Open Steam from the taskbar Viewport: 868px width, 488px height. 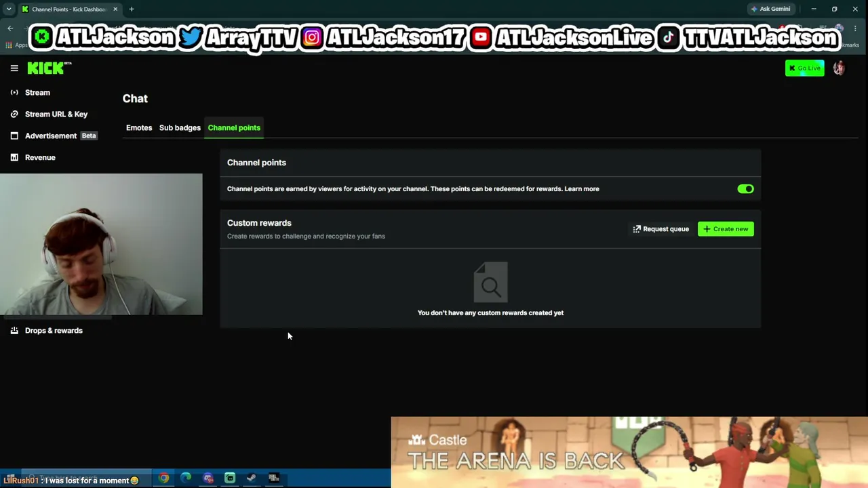(252, 479)
